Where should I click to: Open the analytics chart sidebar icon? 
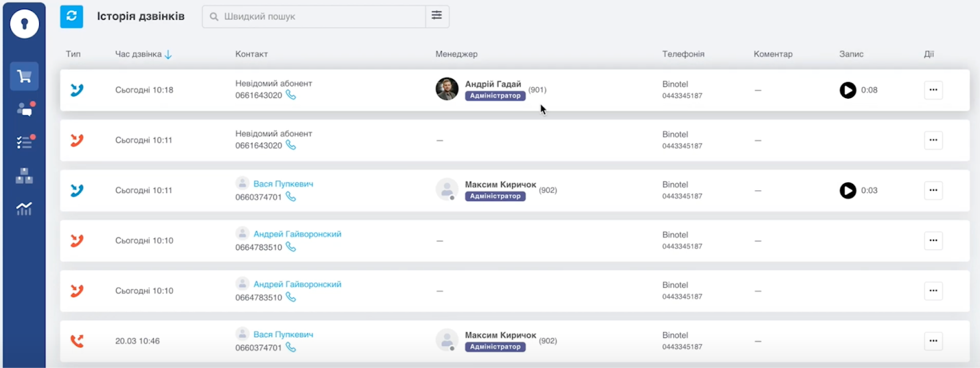(x=24, y=209)
